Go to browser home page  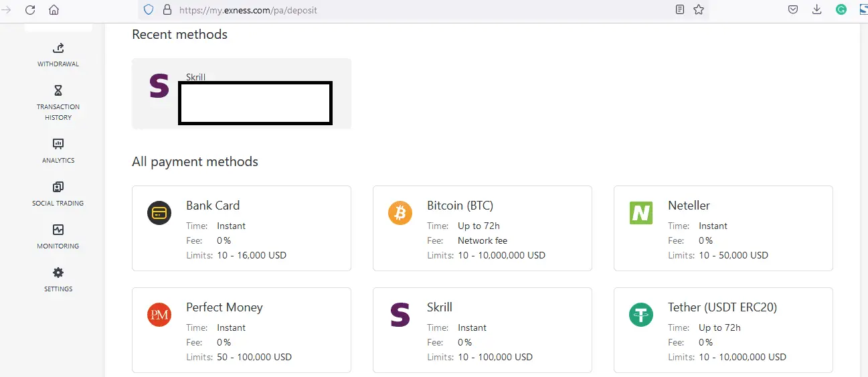click(54, 10)
